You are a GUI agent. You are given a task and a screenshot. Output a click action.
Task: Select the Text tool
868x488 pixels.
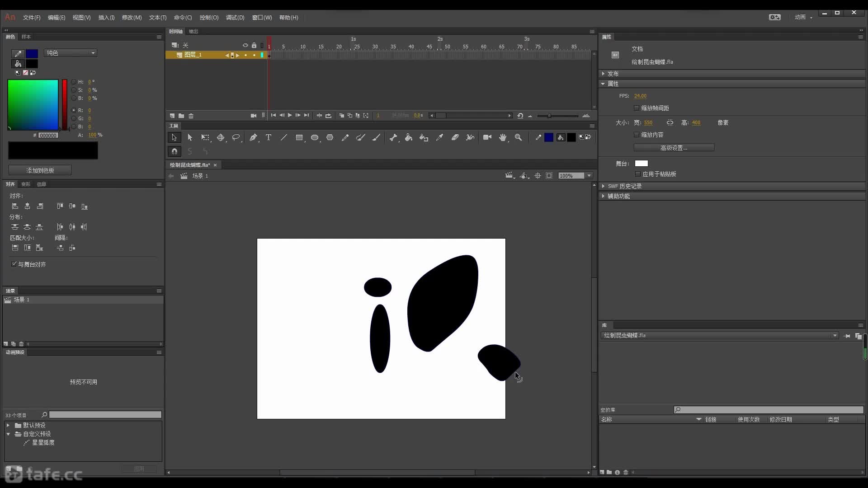[269, 137]
